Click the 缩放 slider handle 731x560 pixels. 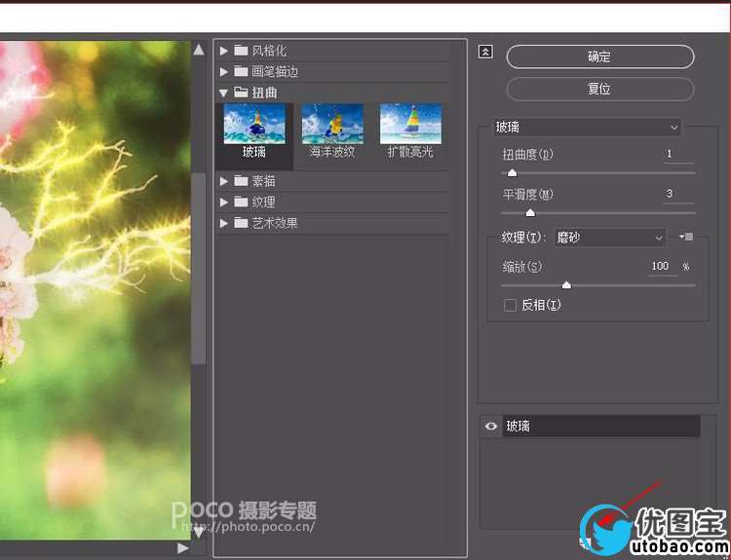[x=566, y=284]
